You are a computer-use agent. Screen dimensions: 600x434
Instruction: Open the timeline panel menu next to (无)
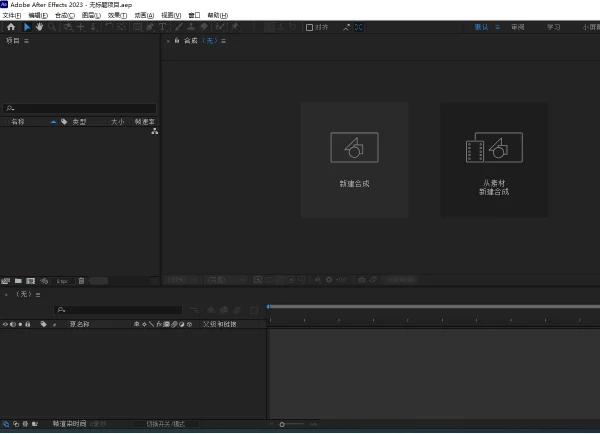point(38,295)
